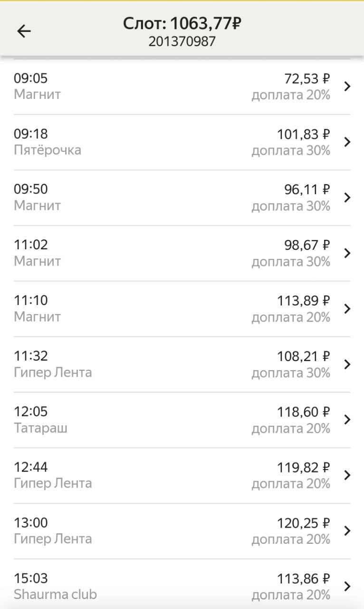Viewport: 364px width, 609px height.
Task: Tap the back arrow in the header
Action: pos(24,31)
